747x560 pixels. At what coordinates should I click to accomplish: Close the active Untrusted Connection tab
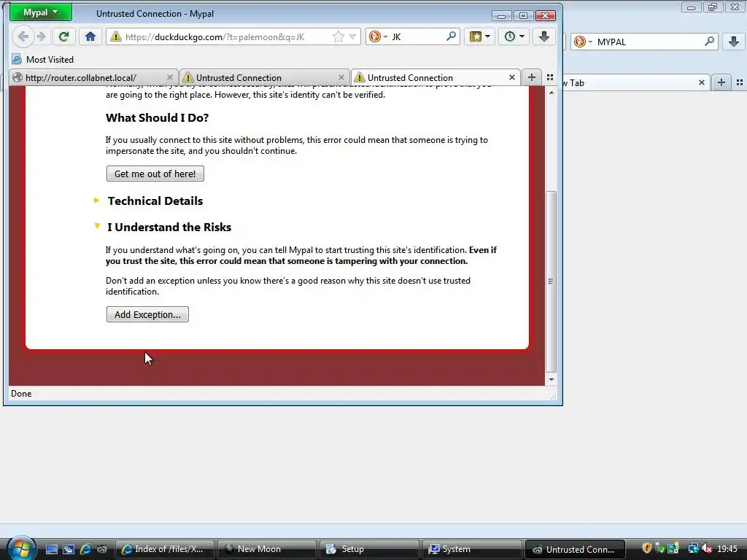512,77
